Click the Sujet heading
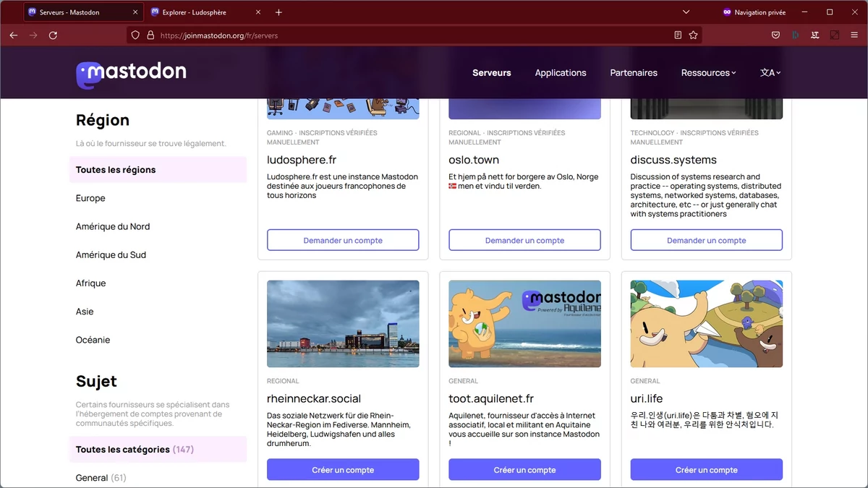The width and height of the screenshot is (868, 488). 96,381
